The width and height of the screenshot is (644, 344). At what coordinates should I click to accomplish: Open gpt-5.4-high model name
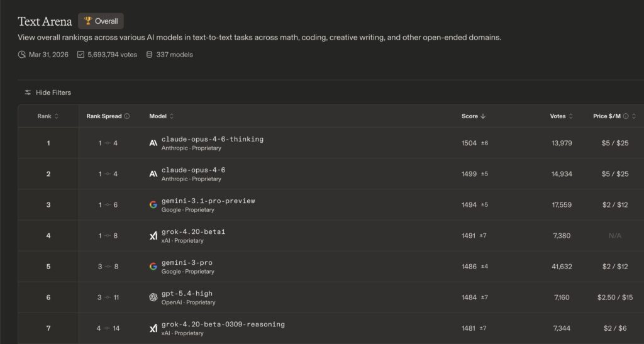[x=187, y=294]
